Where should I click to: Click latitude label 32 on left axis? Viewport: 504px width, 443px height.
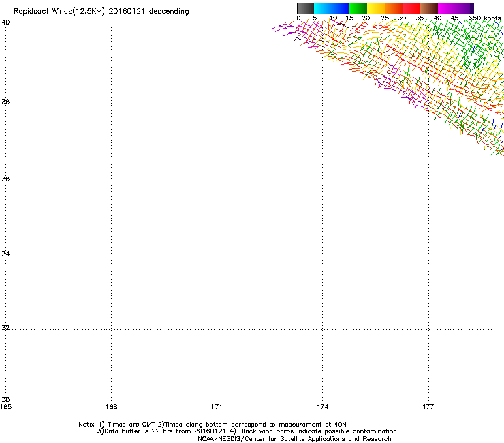tap(5, 328)
